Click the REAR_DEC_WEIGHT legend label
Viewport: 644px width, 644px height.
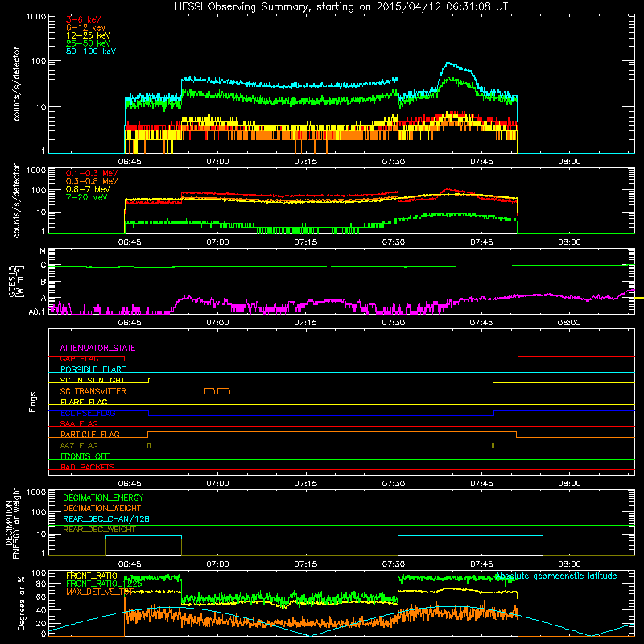pos(99,530)
